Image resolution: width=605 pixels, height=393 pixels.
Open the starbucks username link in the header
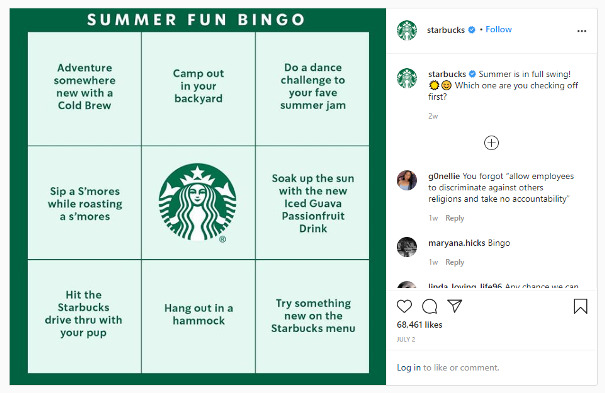point(446,30)
